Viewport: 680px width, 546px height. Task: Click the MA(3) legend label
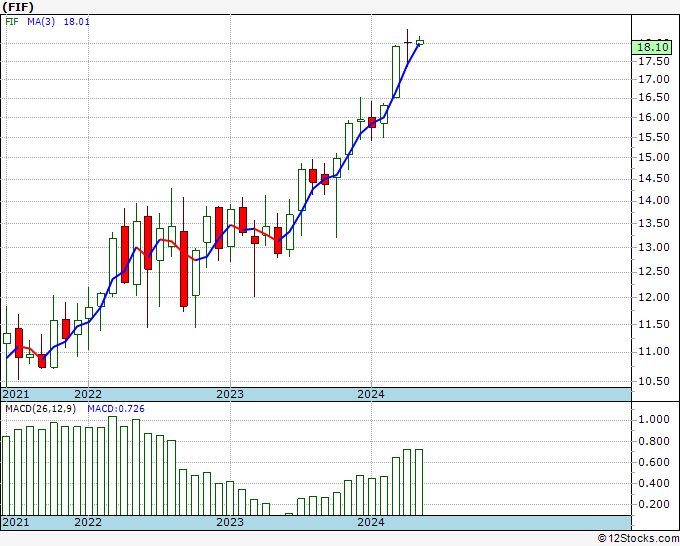(41, 22)
